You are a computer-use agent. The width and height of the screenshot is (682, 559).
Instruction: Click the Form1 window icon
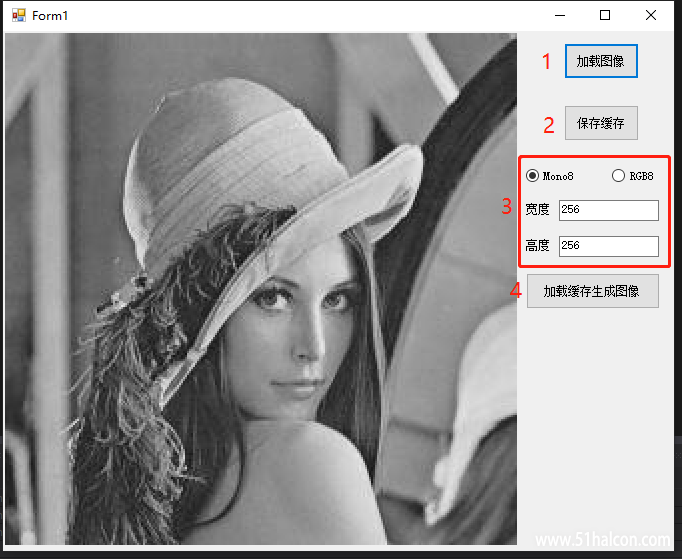[18, 15]
